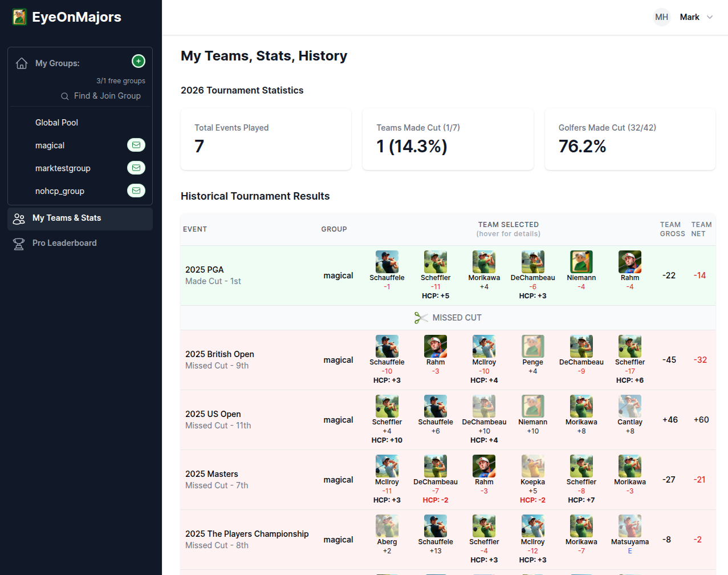
Task: Open the nohcp_group group
Action: coord(60,191)
